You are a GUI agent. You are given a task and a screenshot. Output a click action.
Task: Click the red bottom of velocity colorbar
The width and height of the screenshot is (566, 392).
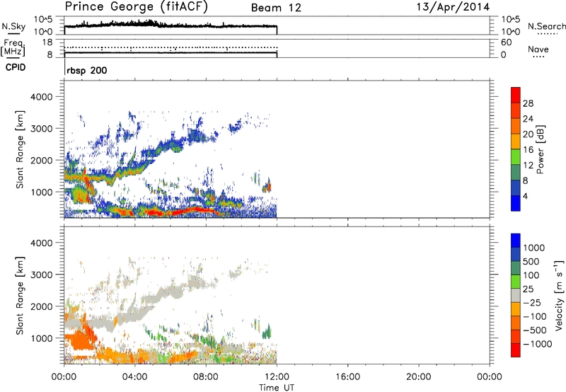tap(516, 350)
